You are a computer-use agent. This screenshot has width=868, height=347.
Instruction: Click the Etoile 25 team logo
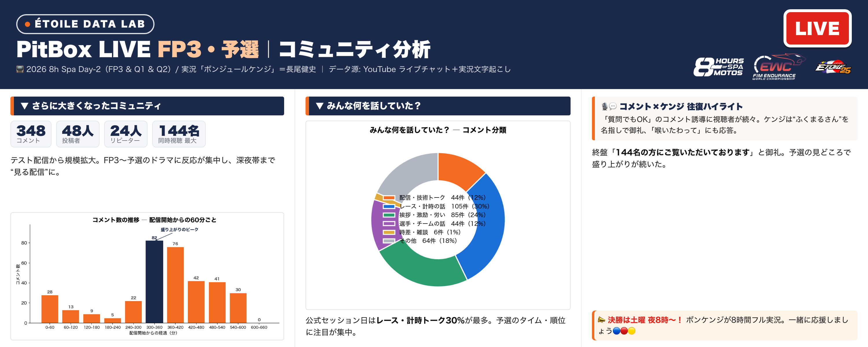[833, 67]
